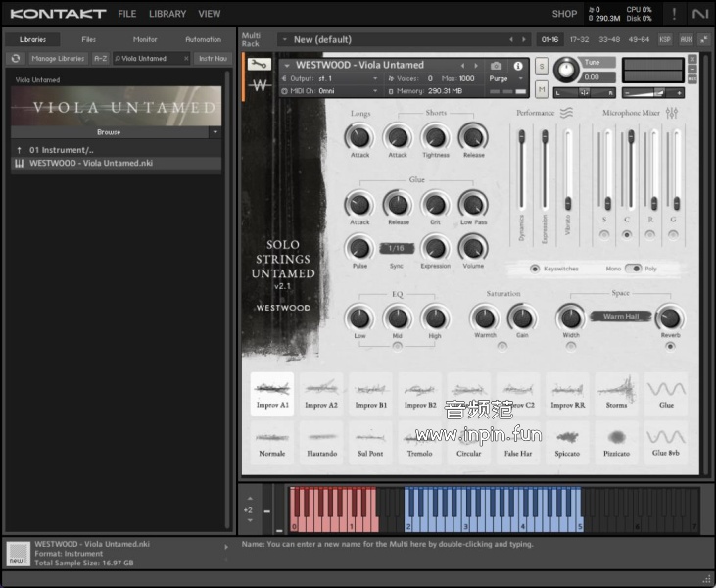Image resolution: width=716 pixels, height=588 pixels.
Task: Click the refresh libraries icon
Action: pyautogui.click(x=16, y=59)
